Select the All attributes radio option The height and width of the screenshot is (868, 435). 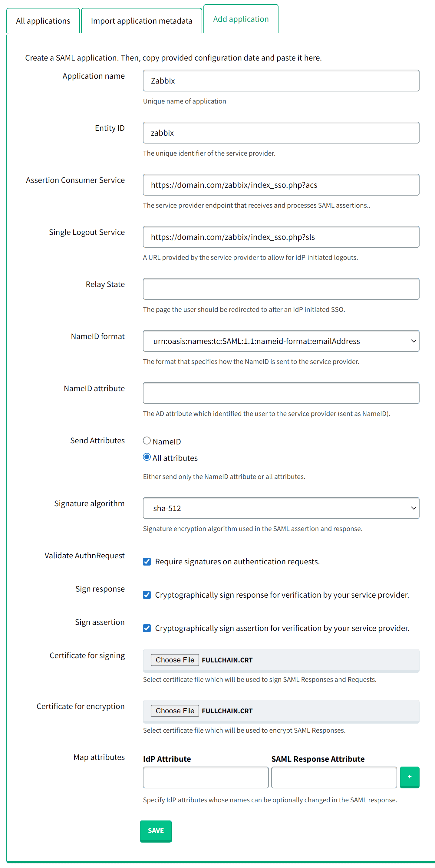tap(147, 457)
